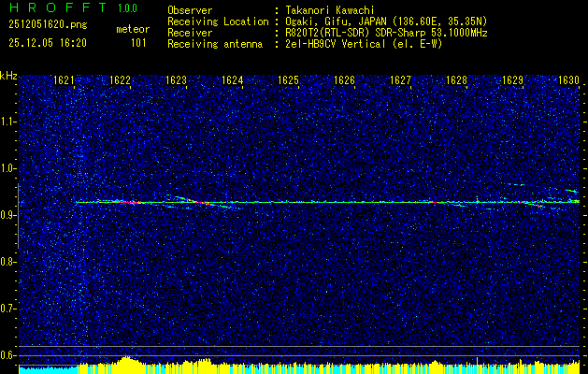Click the 1625 time marker
Image resolution: width=588 pixels, height=374 pixels.
[288, 80]
